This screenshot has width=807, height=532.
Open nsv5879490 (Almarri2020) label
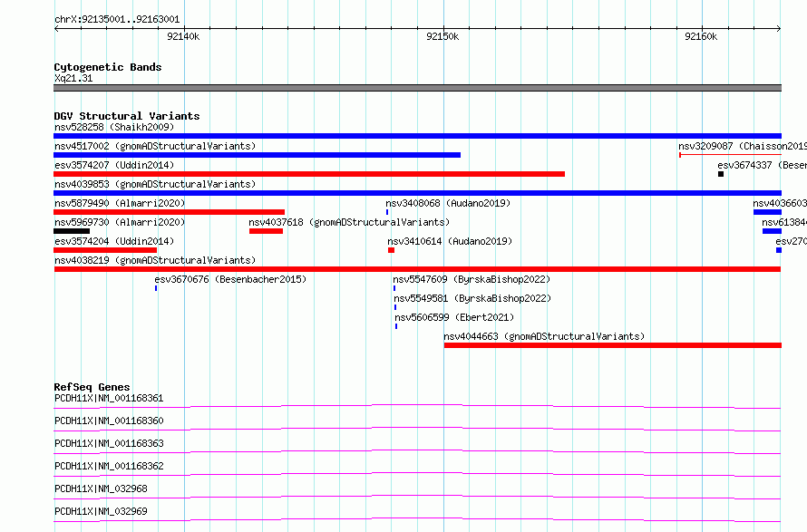[120, 203]
